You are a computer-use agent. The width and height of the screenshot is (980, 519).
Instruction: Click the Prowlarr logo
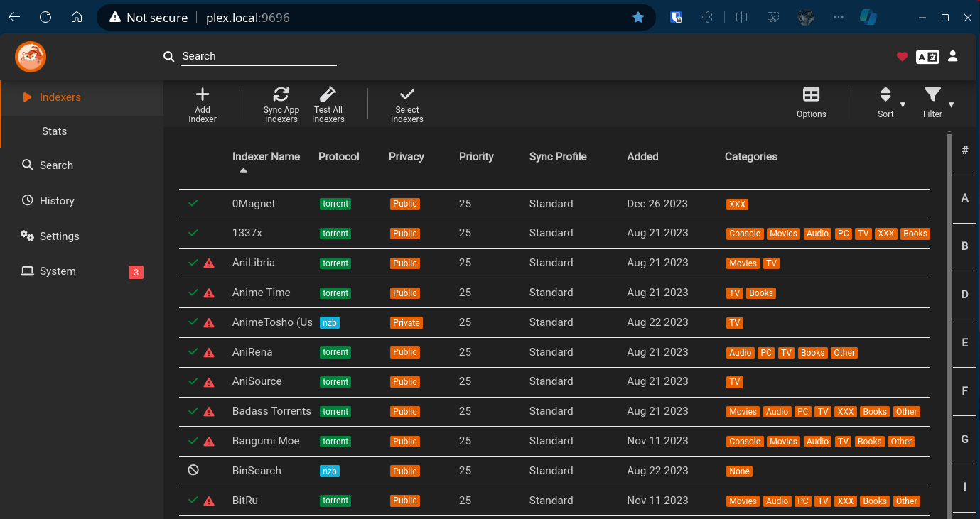coord(31,57)
